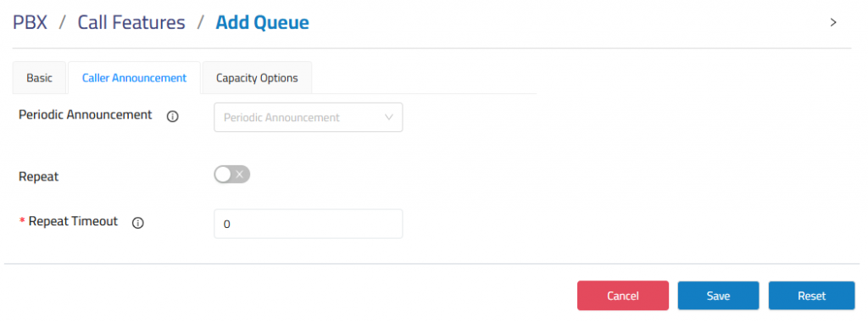Enable the Repeat toggle switch
Screen dimensions: 868x322
232,175
